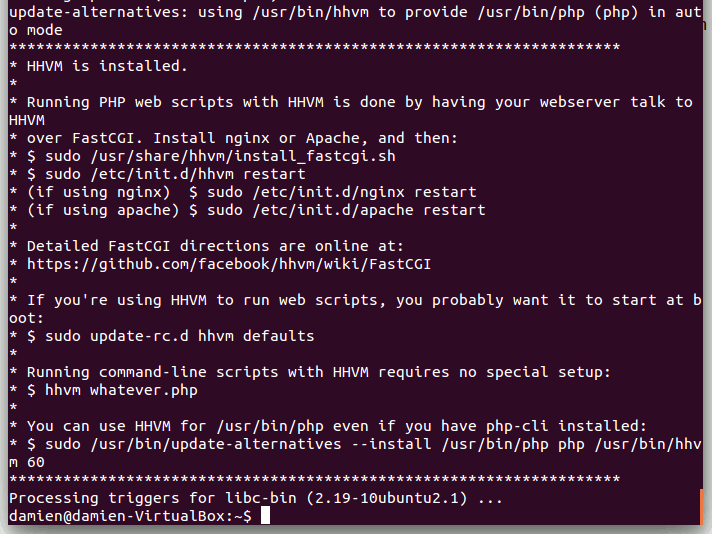Viewport: 712px width, 534px height.
Task: Open the github.com hhvm FastCGI wiki URL
Action: click(228, 264)
